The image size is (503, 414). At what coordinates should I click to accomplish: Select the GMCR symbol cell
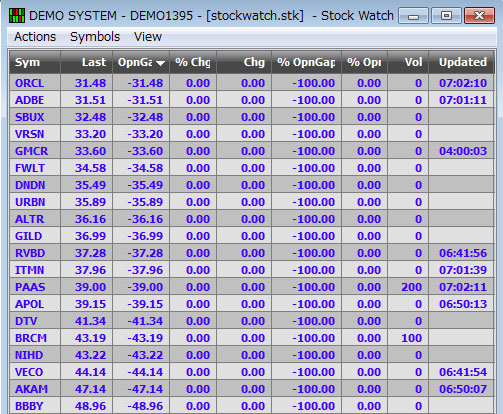[x=35, y=151]
